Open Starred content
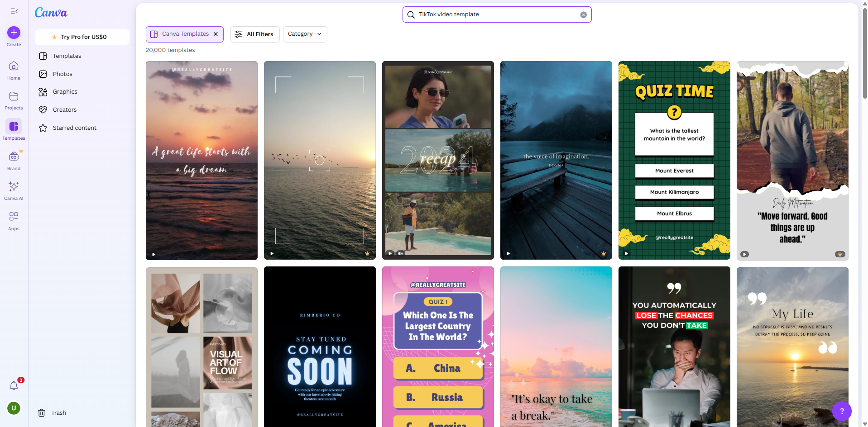Image resolution: width=868 pixels, height=427 pixels. click(74, 128)
